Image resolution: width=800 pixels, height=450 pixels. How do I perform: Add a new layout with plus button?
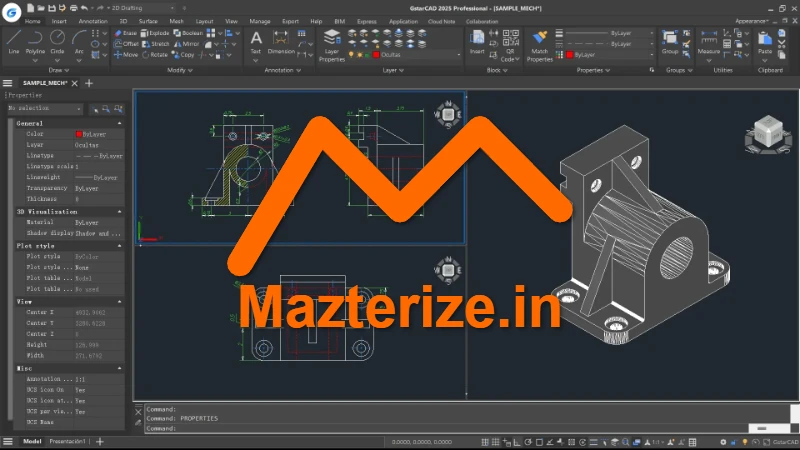100,441
